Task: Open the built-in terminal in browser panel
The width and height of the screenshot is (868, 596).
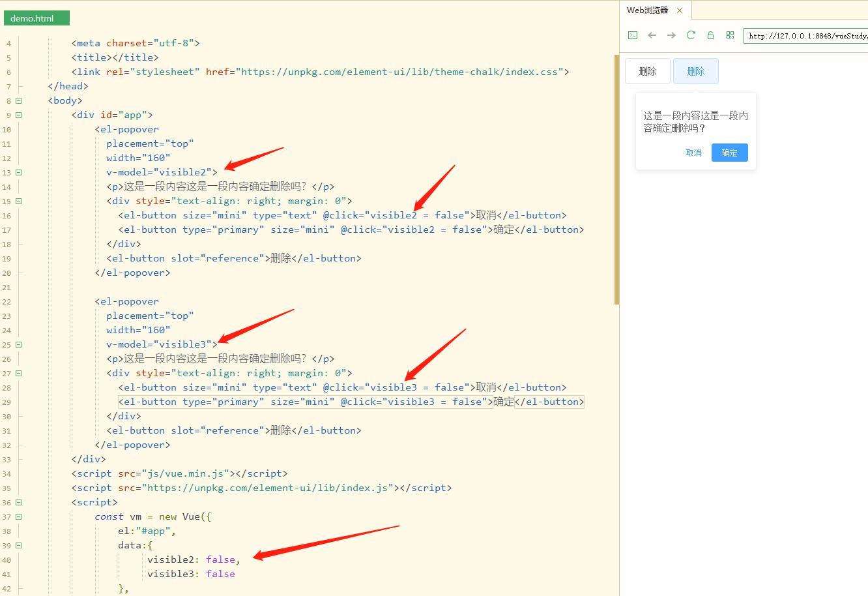Action: (x=632, y=35)
